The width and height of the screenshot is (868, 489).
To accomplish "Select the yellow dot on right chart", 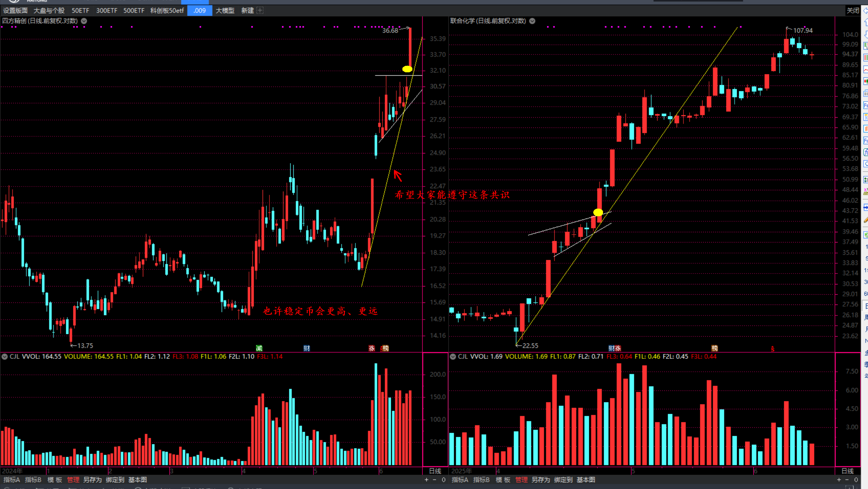I will (598, 212).
